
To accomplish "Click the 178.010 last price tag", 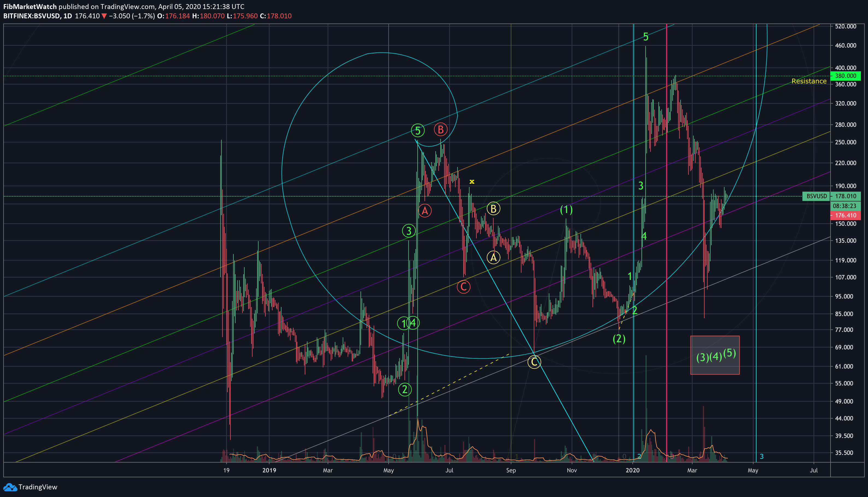I will pyautogui.click(x=846, y=196).
